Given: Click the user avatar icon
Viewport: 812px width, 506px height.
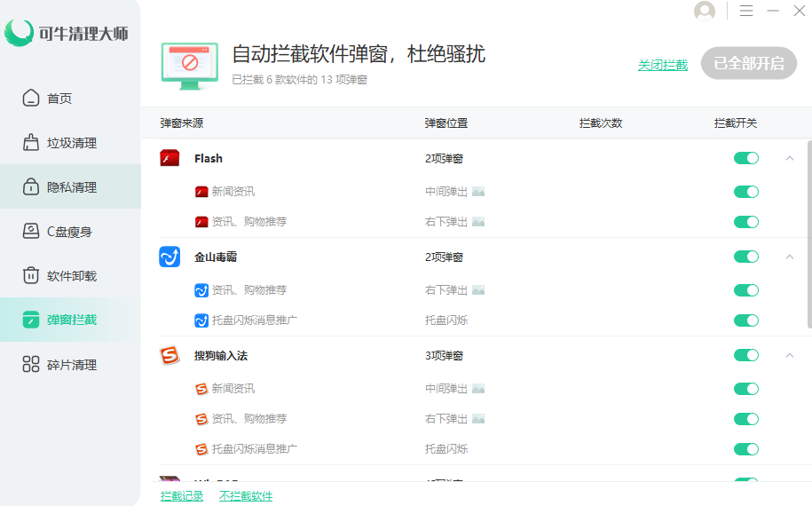Looking at the screenshot, I should 705,11.
